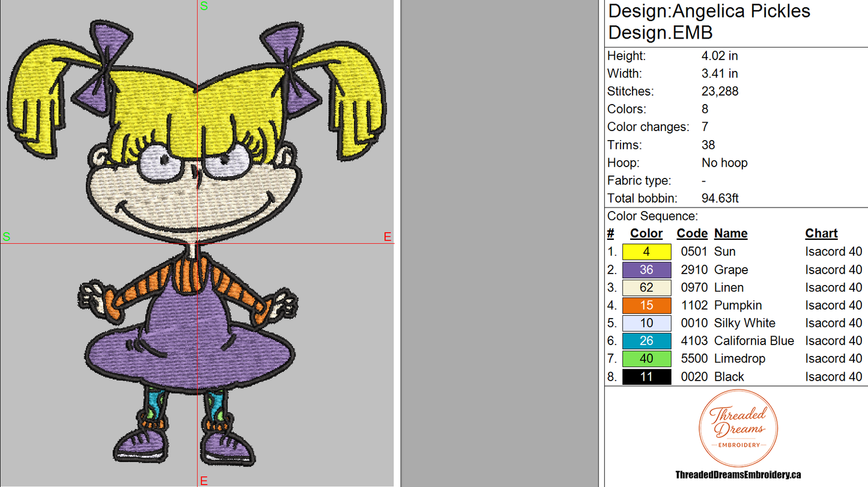This screenshot has height=487, width=868.
Task: Click the green S start marker at top
Action: tap(204, 6)
